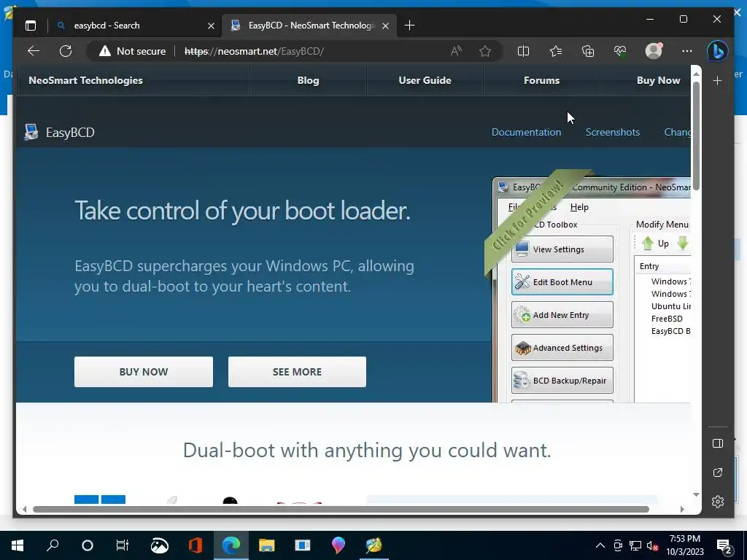This screenshot has width=747, height=560.
Task: Click the SEE MORE button
Action: 298,372
